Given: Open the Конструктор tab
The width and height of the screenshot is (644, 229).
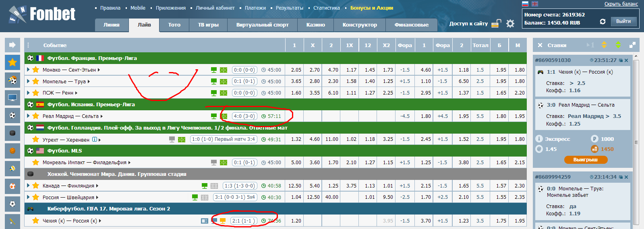Looking at the screenshot, I should [360, 25].
